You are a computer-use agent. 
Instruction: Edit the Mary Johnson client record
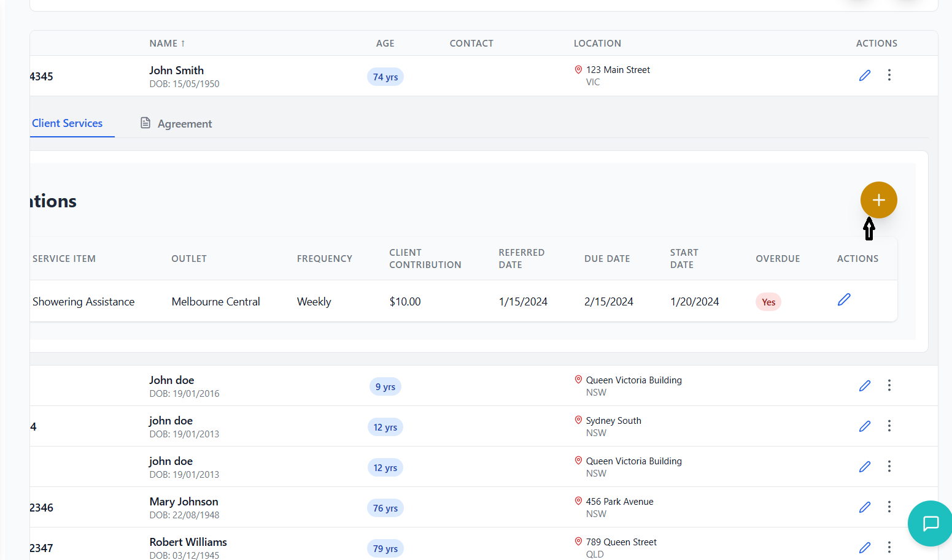tap(864, 507)
